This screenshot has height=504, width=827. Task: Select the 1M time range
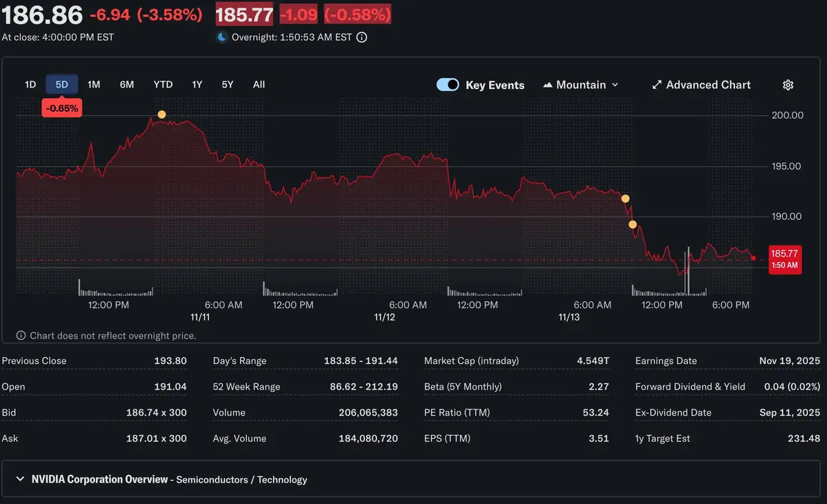94,84
